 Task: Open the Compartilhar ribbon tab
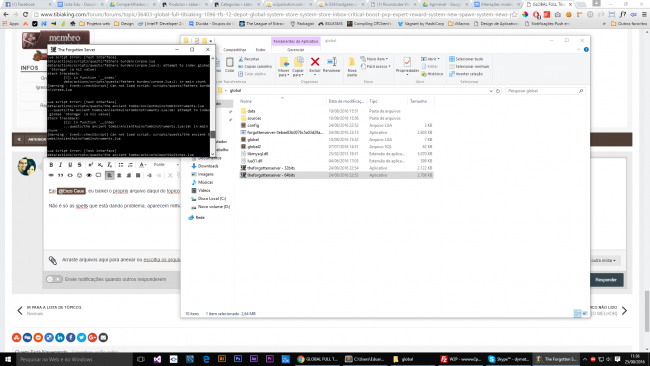pos(235,50)
